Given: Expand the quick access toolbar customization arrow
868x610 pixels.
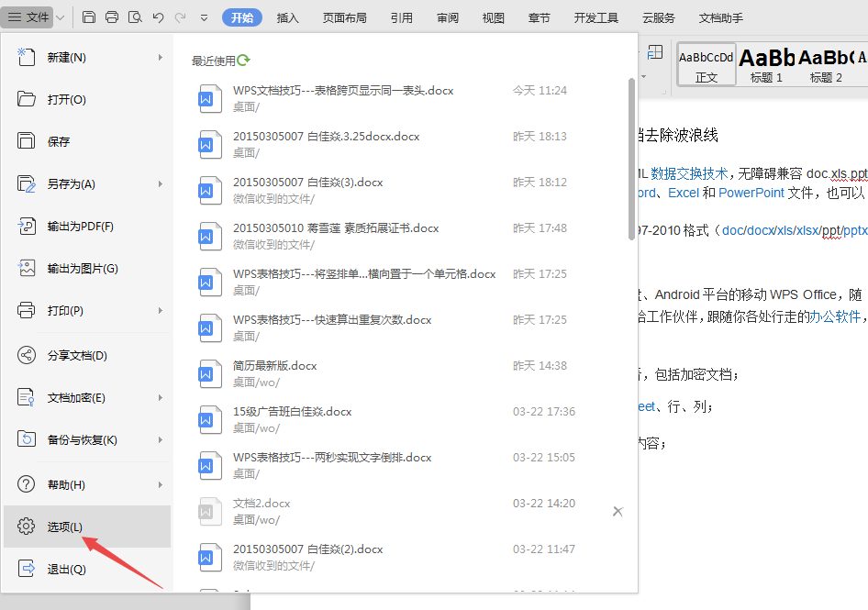Looking at the screenshot, I should [205, 17].
